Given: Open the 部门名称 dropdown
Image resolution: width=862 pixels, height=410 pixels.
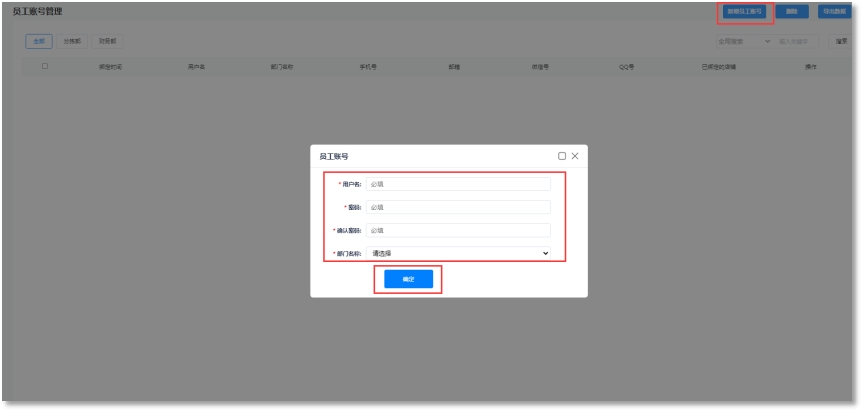Looking at the screenshot, I should 458,253.
